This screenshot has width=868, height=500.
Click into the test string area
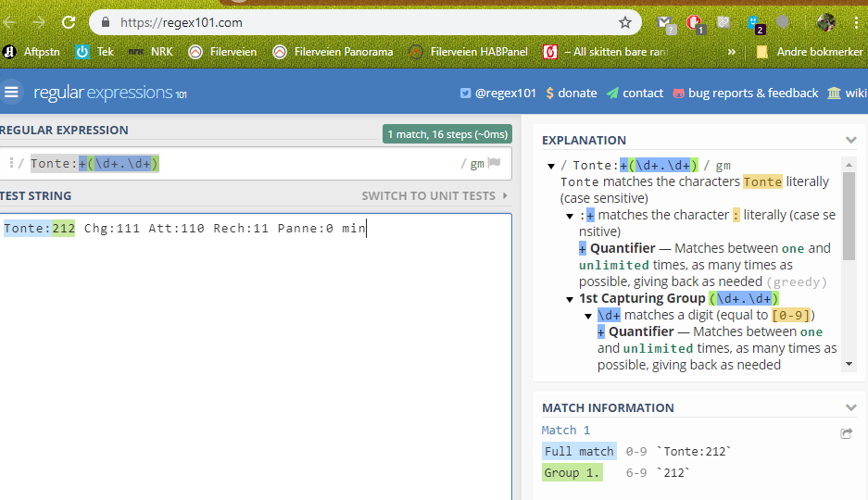pyautogui.click(x=255, y=356)
